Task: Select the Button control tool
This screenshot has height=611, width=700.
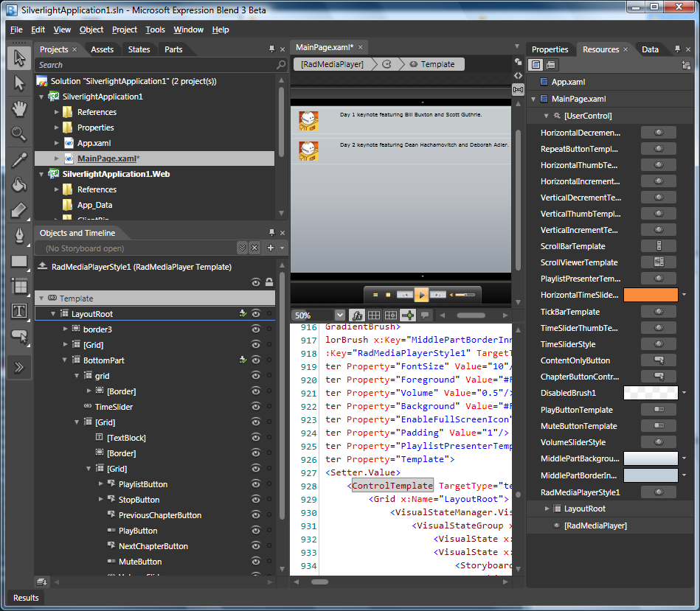Action: coord(19,336)
